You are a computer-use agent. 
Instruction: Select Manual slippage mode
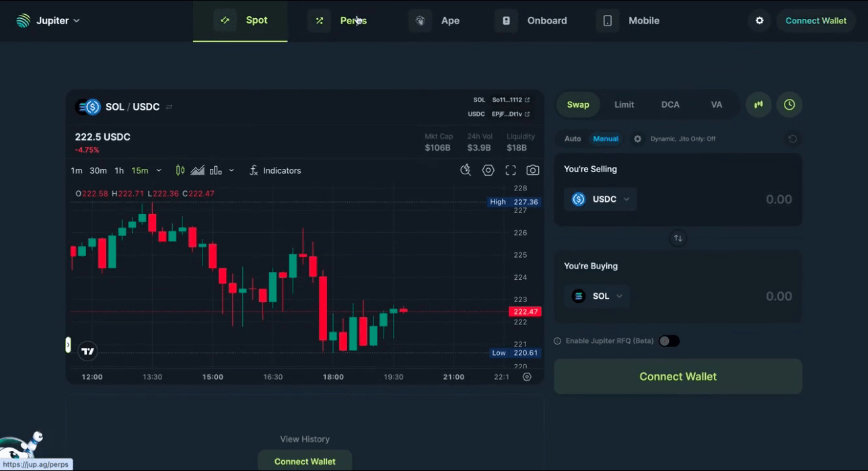point(606,139)
